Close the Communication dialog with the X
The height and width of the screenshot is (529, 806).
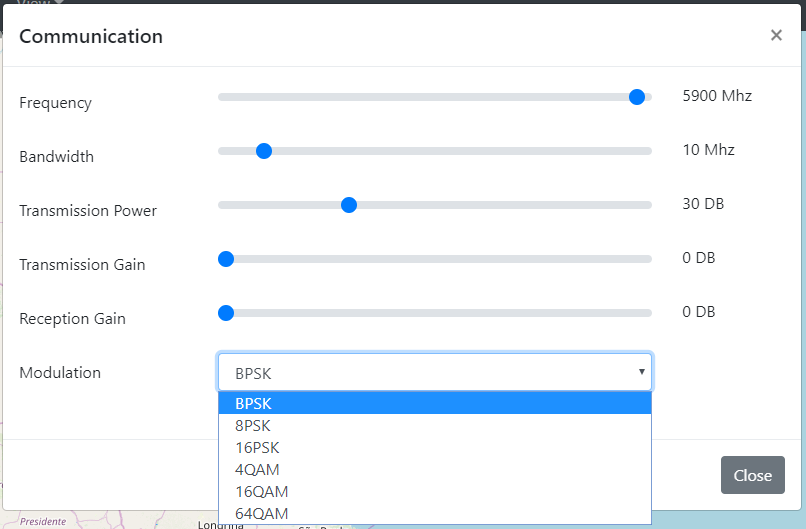(776, 35)
